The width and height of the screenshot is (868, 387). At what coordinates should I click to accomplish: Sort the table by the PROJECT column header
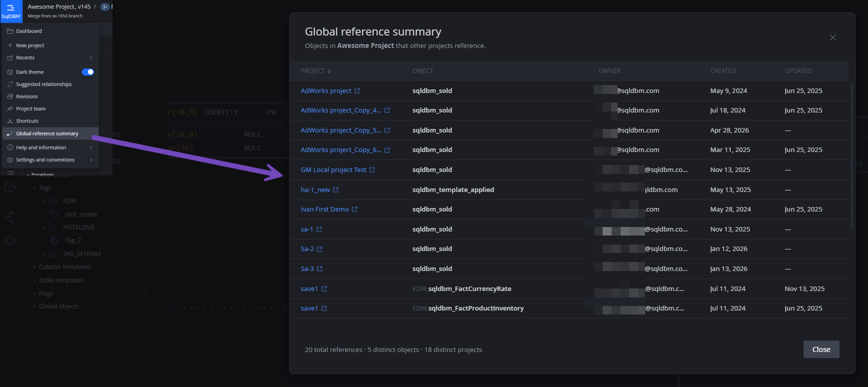tap(316, 71)
